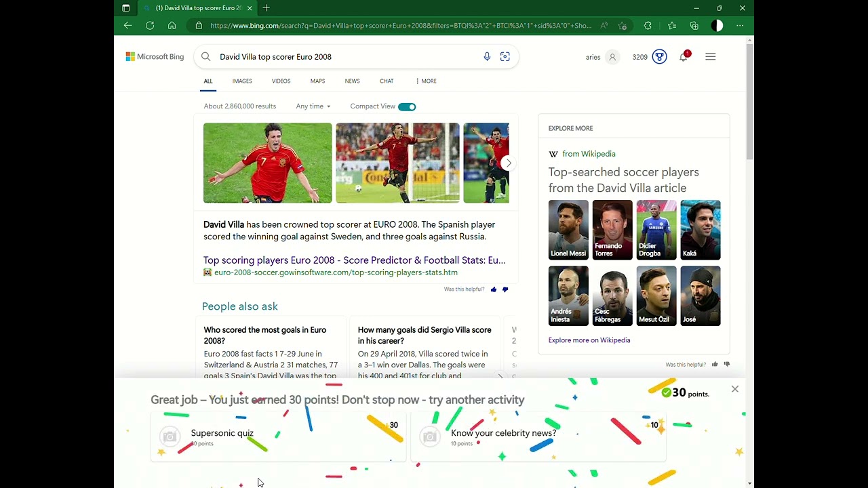Select the Fernando Torres player card
This screenshot has height=488, width=868.
(x=612, y=230)
